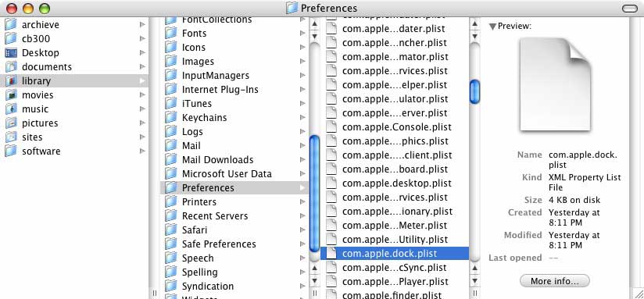This screenshot has height=299, width=644.
Task: Expand the Desktop folder arrow
Action: (142, 52)
